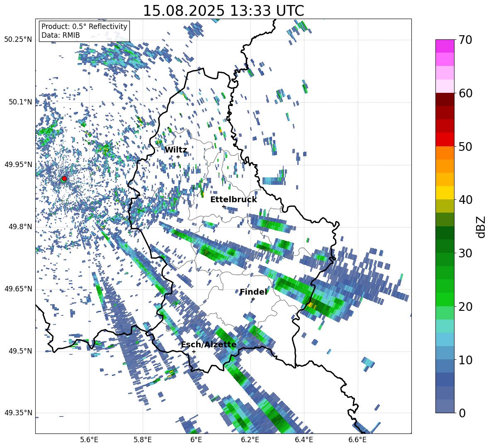Click the Esch/Alzette cross location marker
Screen dimensions: 491x448
pos(194,351)
